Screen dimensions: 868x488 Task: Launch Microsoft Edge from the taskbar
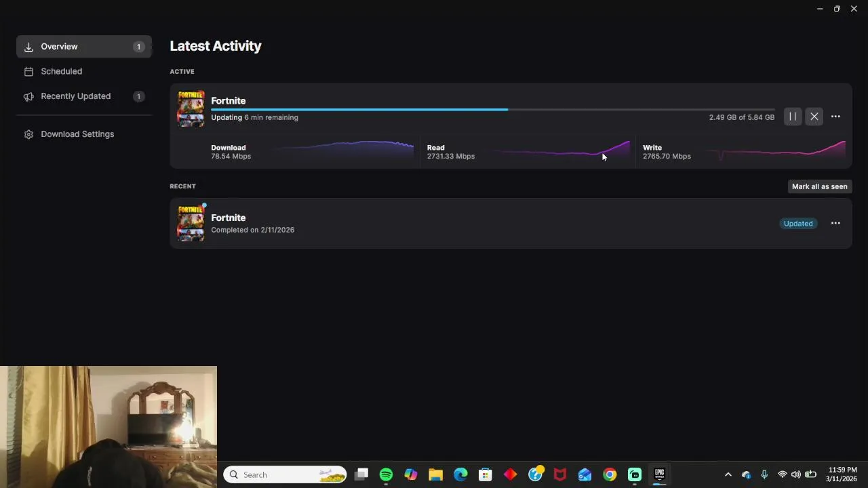coord(460,474)
